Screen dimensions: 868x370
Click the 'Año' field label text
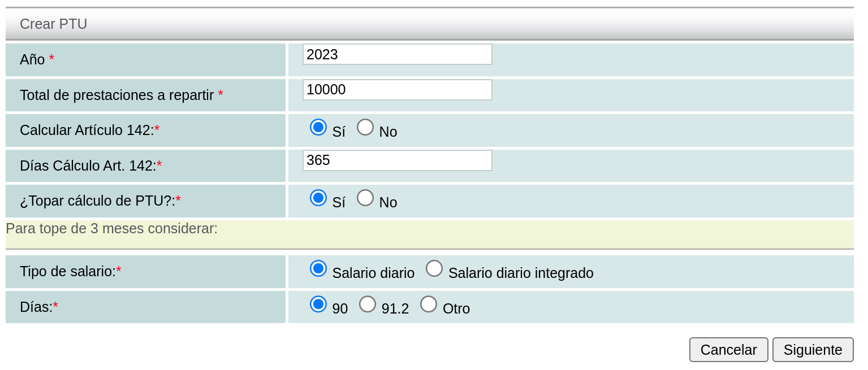click(x=32, y=59)
